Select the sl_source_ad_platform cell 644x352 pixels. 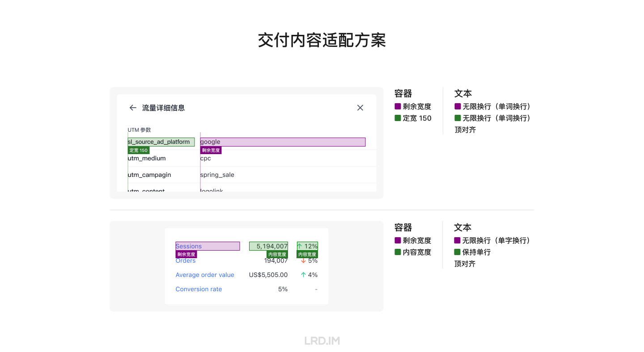(x=161, y=142)
